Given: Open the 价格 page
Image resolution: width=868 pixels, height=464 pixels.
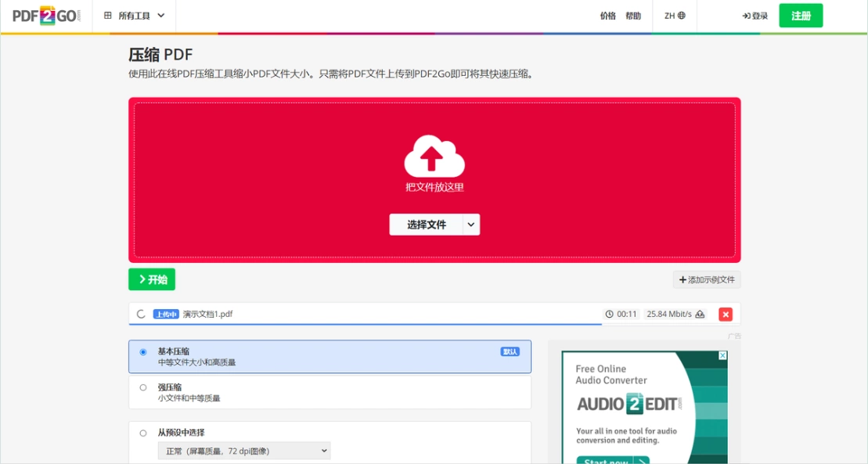Looking at the screenshot, I should click(608, 16).
